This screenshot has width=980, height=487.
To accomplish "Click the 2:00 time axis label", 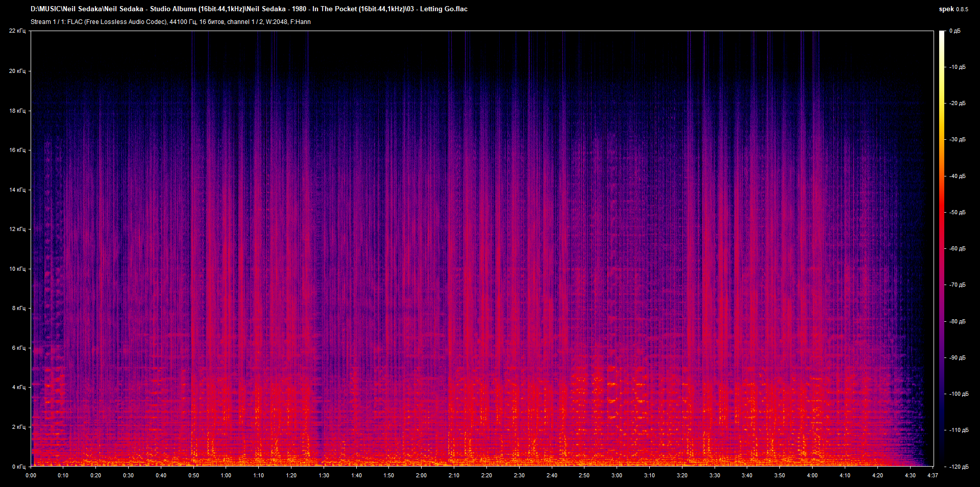I will [x=421, y=475].
